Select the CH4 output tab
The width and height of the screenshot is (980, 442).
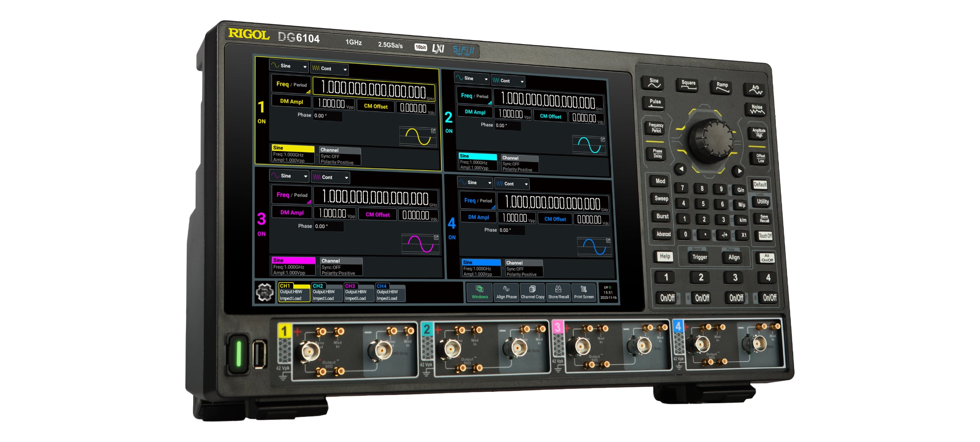click(x=390, y=292)
